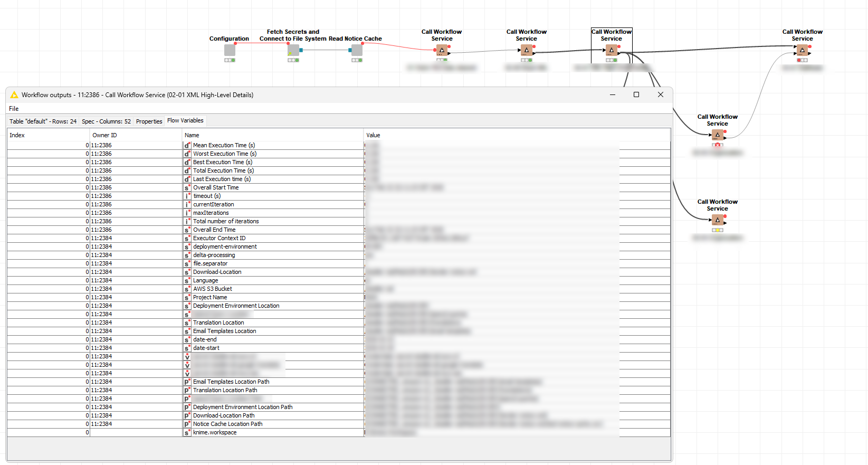Maximize the Workflow outputs window
Image resolution: width=868 pixels, height=465 pixels.
[x=636, y=94]
